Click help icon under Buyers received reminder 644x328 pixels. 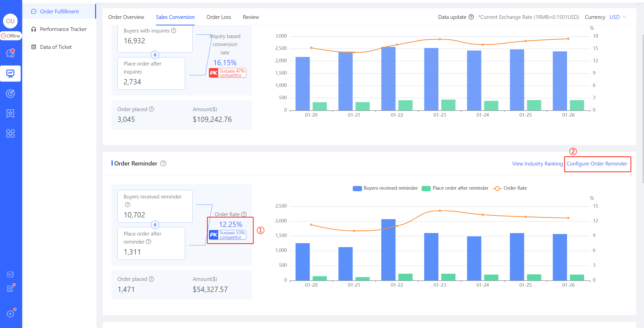pos(128,205)
